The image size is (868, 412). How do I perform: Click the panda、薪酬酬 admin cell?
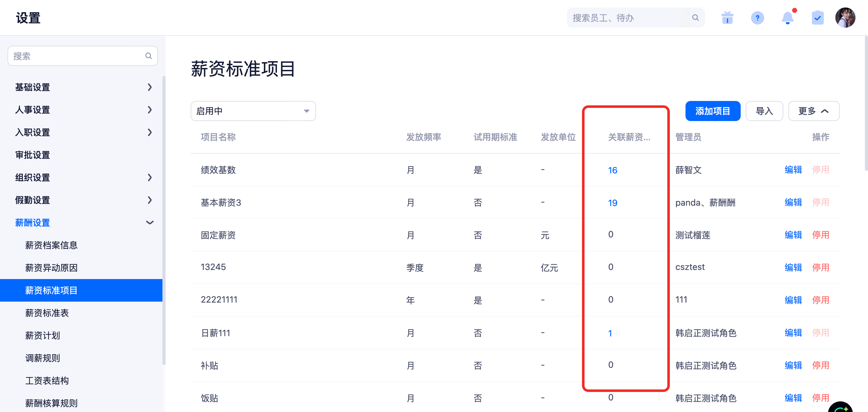click(x=705, y=203)
